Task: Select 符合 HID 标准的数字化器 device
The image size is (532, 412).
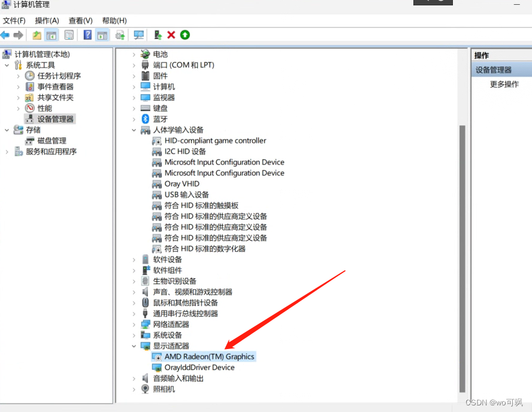Action: pyautogui.click(x=205, y=249)
